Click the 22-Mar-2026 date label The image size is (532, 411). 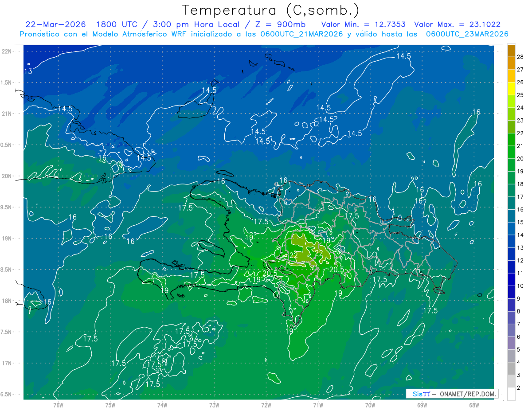56,24
